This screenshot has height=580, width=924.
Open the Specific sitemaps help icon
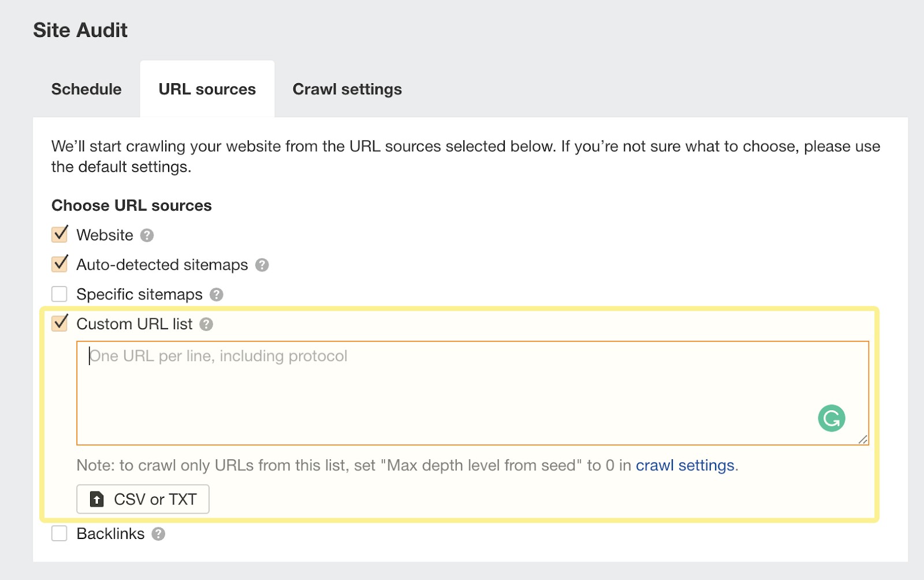click(217, 294)
